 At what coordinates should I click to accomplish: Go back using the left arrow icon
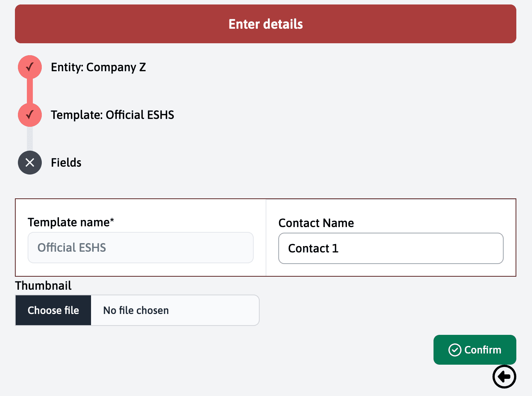pyautogui.click(x=504, y=377)
